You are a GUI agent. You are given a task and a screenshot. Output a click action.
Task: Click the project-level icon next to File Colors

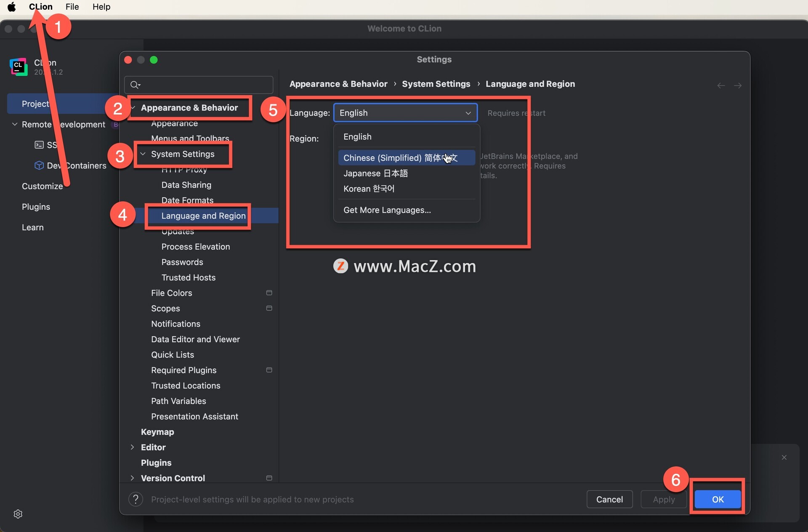pyautogui.click(x=269, y=293)
